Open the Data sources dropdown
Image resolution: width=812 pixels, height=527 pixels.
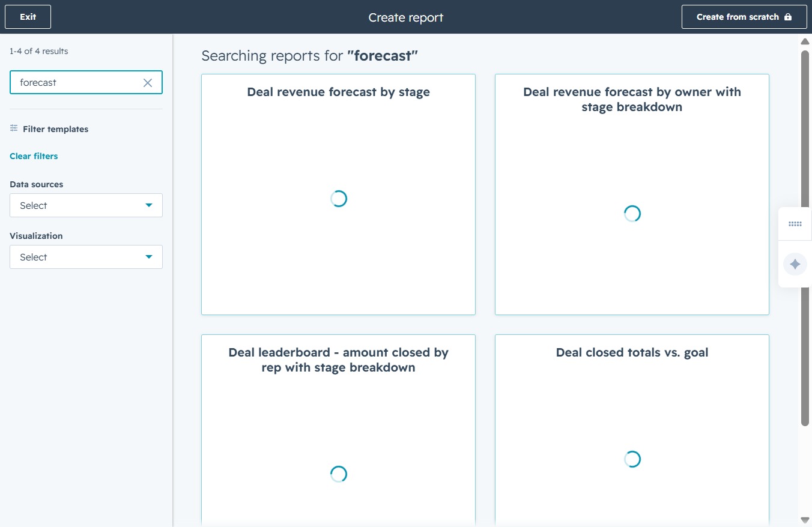click(86, 205)
